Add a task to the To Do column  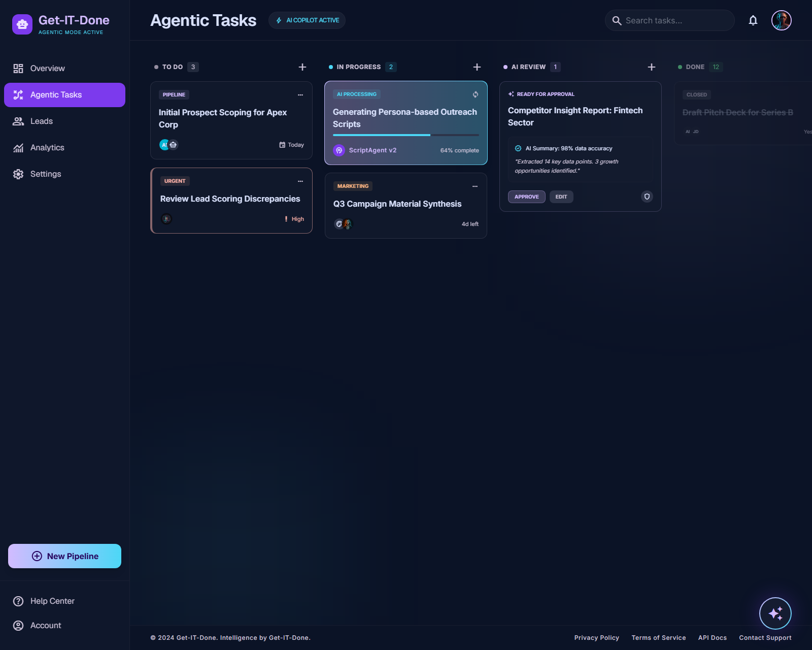(302, 67)
